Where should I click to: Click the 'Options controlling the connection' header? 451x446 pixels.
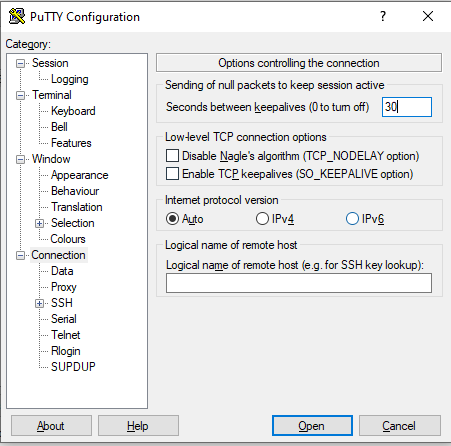coord(299,63)
